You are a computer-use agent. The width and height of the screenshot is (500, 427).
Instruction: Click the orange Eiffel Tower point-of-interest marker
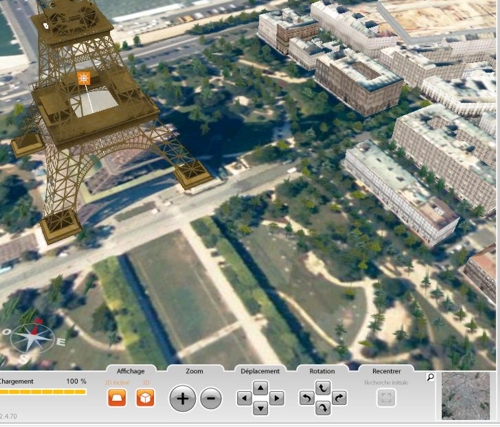(84, 78)
